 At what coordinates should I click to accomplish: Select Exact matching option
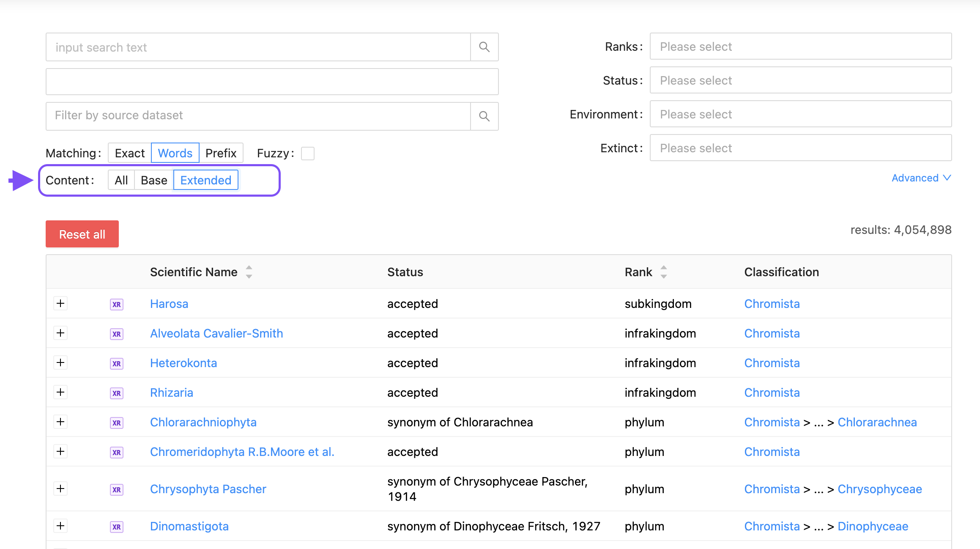click(129, 153)
